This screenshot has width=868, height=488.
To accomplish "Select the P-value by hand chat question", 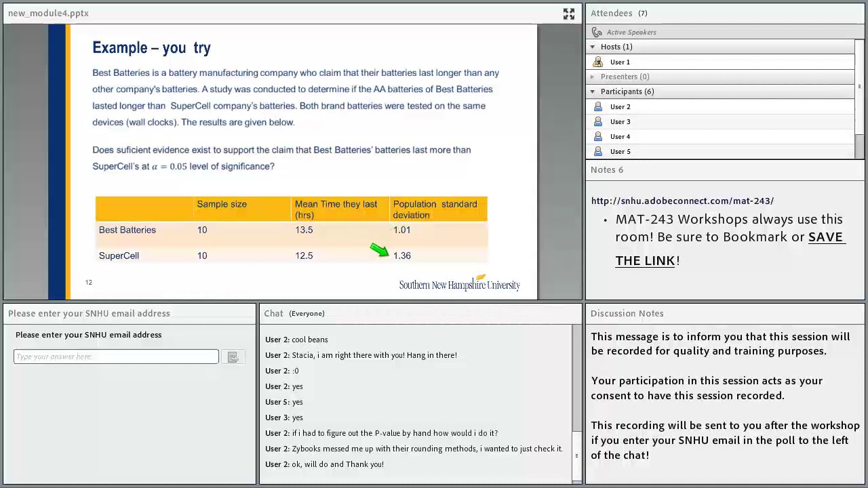I will coord(381,433).
